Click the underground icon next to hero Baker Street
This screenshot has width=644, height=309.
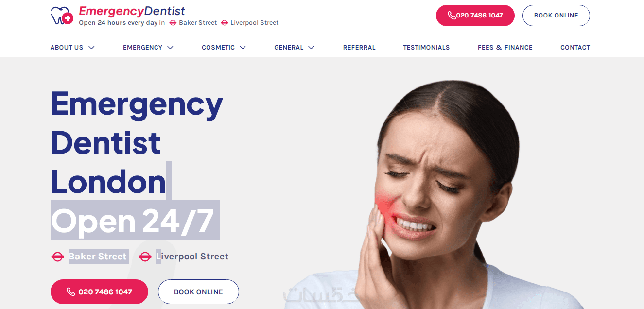click(x=58, y=257)
